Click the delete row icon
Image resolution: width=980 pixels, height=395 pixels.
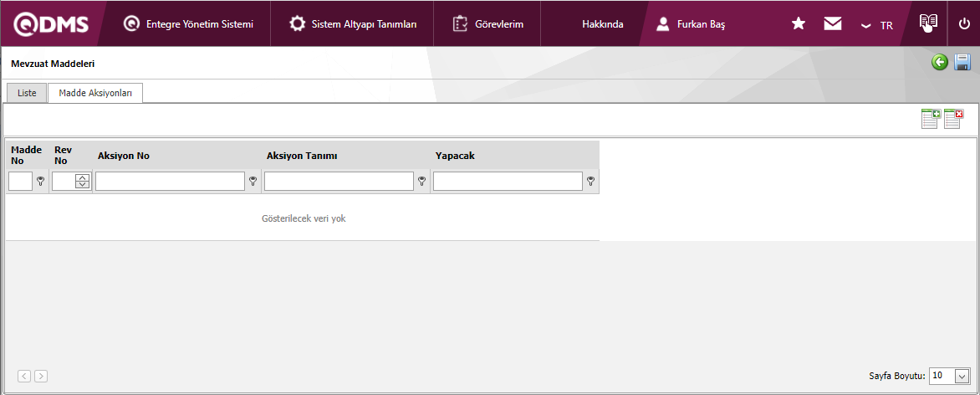[953, 119]
